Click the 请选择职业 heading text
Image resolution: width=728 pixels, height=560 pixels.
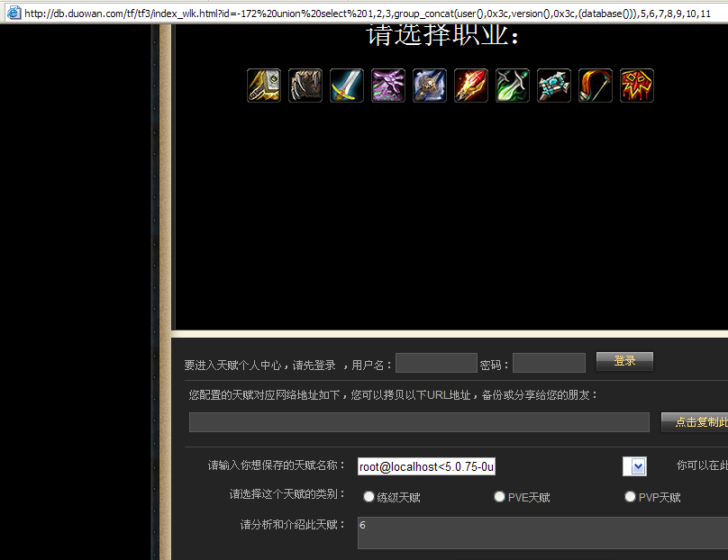[442, 35]
